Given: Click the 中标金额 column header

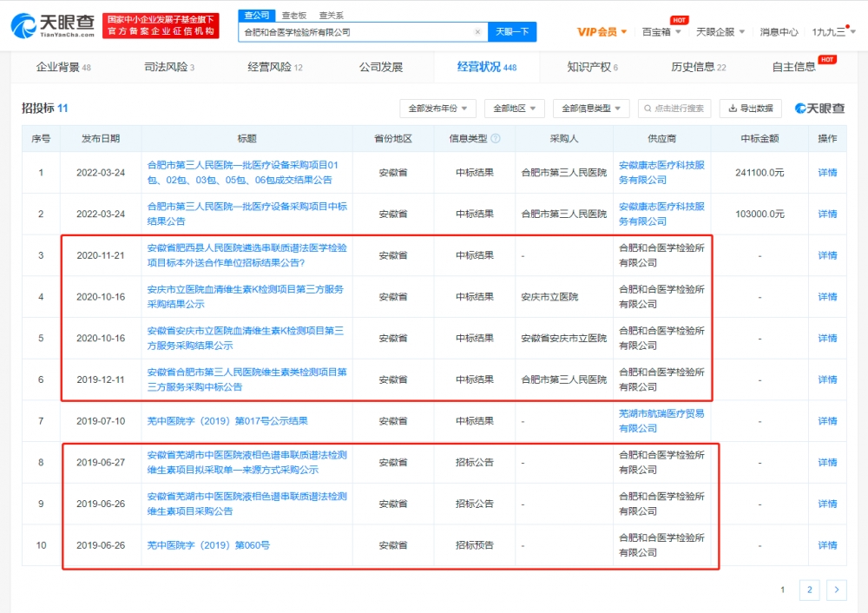Looking at the screenshot, I should pos(759,138).
